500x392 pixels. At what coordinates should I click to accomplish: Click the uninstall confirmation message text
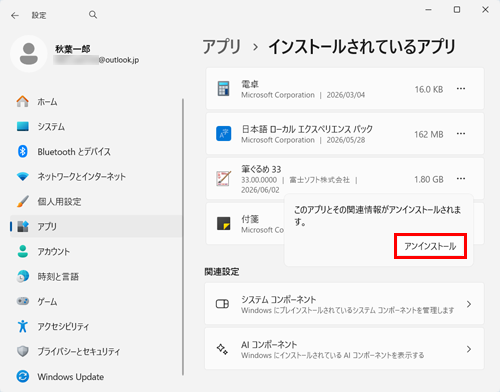click(378, 215)
